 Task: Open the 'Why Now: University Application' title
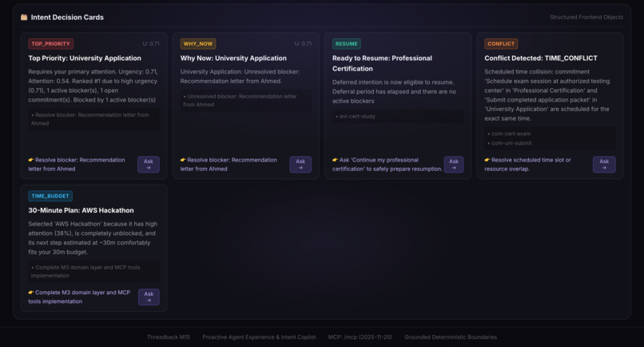click(233, 58)
